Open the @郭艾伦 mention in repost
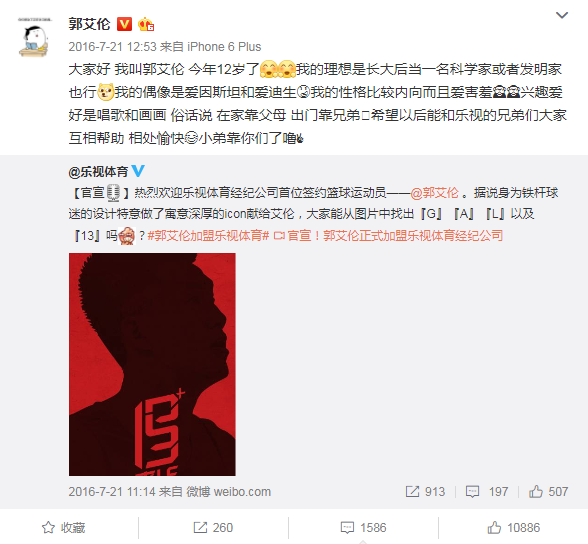The image size is (588, 544). [434, 193]
